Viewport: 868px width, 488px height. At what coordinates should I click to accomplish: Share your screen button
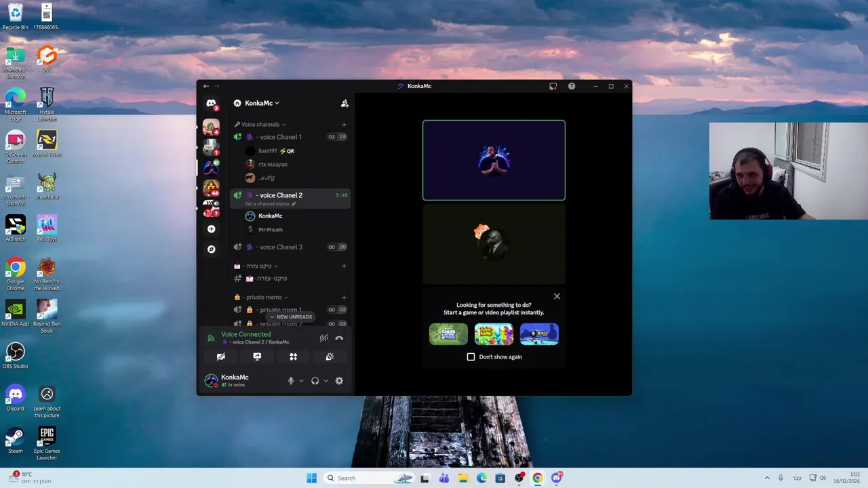click(x=257, y=357)
